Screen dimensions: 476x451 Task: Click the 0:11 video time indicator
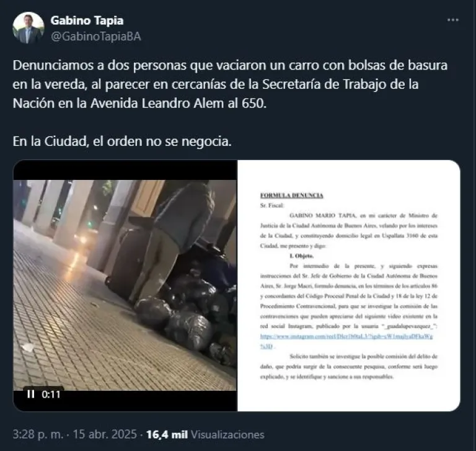tap(51, 395)
